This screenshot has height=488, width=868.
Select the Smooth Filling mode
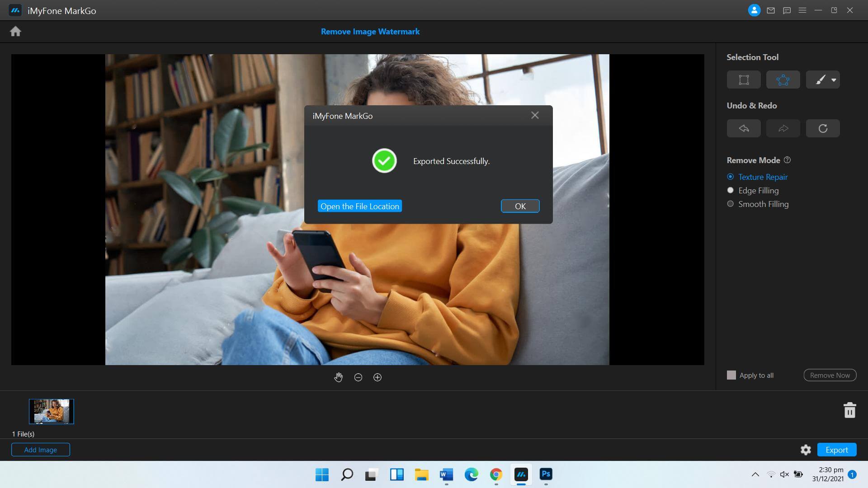point(758,204)
